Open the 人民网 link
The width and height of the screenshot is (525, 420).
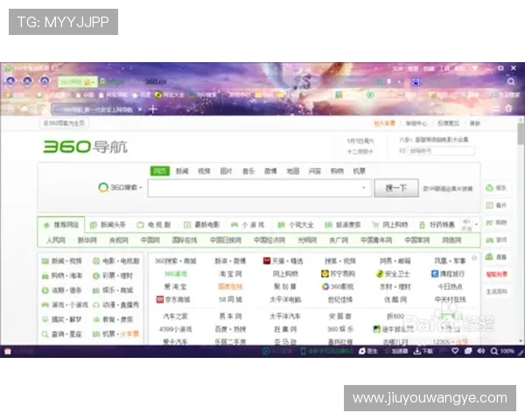click(x=56, y=240)
